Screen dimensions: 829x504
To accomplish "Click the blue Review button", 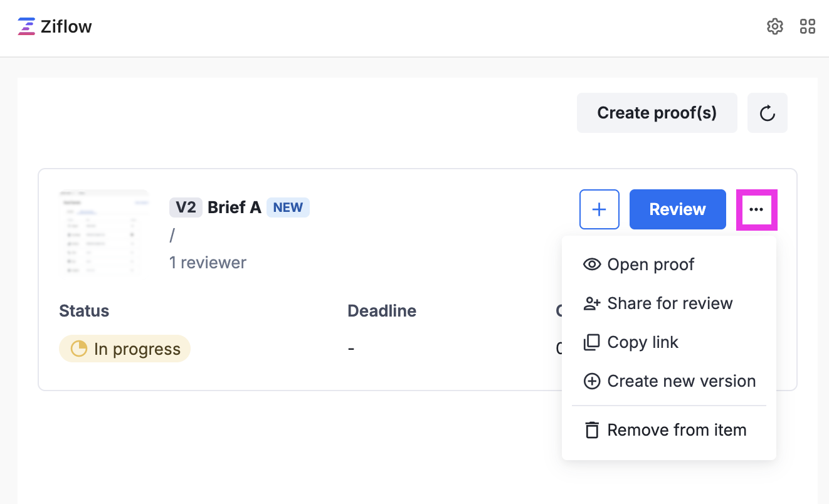I will pos(678,209).
